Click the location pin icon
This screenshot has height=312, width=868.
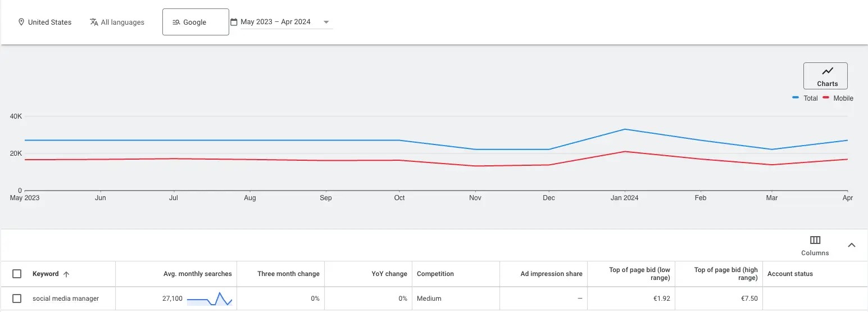[x=21, y=22]
